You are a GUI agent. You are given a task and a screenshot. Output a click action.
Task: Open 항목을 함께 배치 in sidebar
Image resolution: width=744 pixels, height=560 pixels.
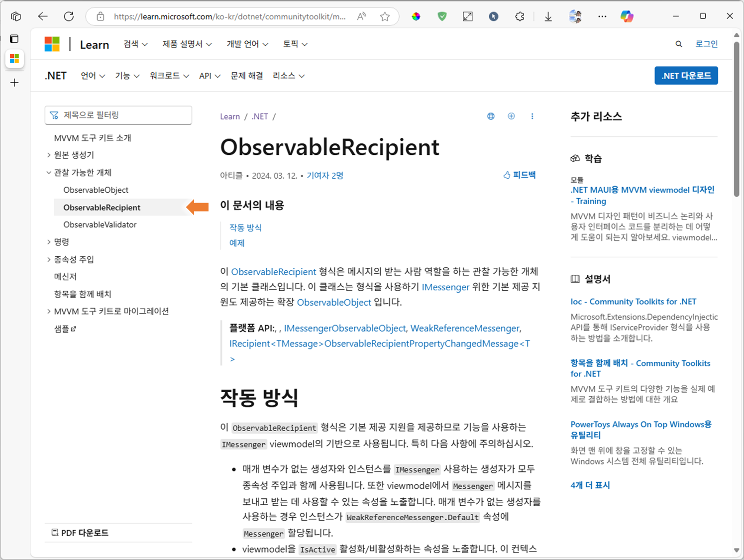[83, 294]
